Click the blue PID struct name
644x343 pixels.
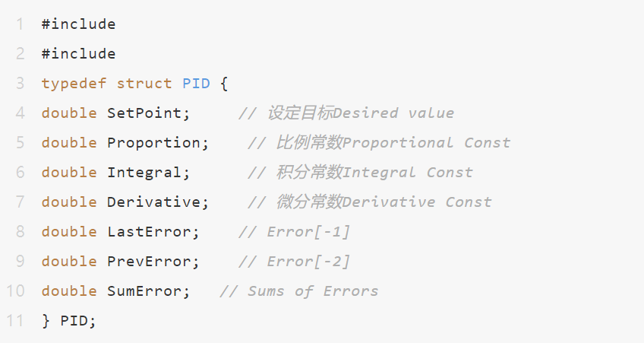click(197, 84)
